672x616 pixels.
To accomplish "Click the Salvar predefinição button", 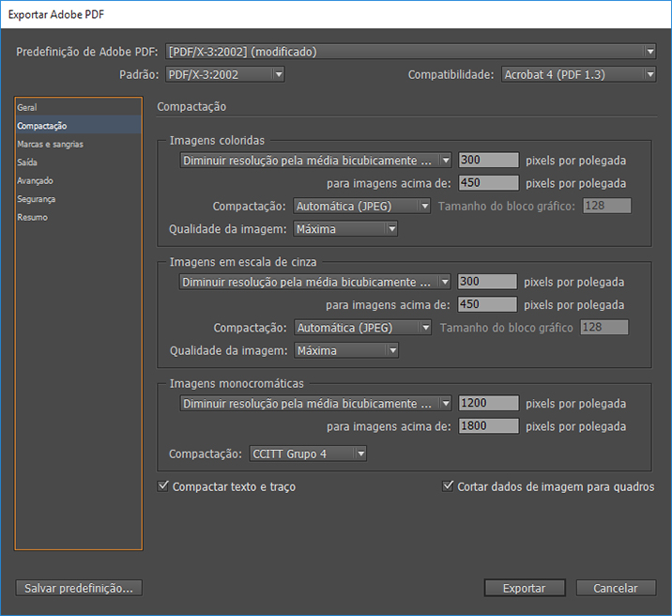I will click(79, 588).
